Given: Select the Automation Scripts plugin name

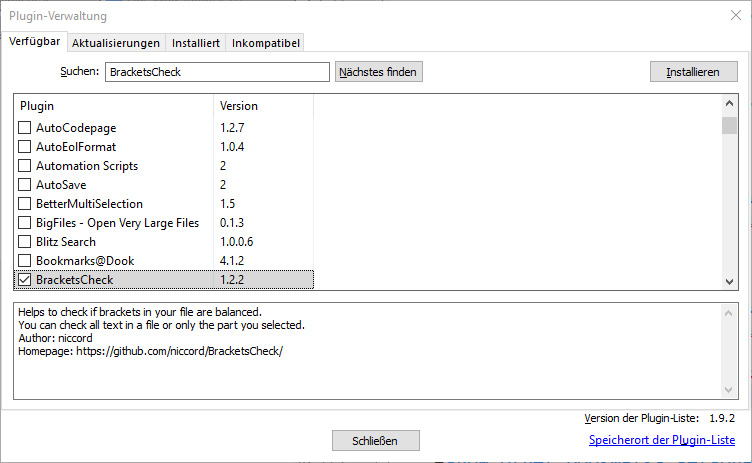Looking at the screenshot, I should 87,166.
